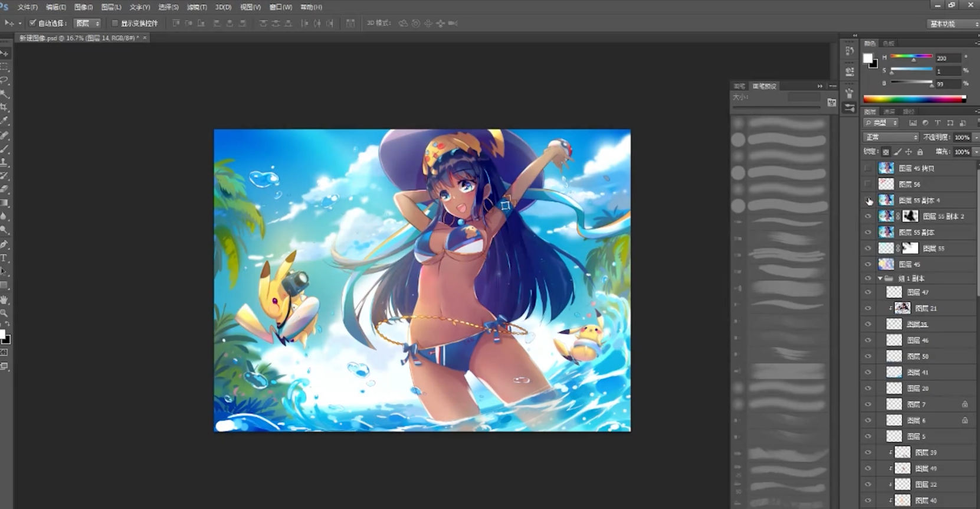Open the 文件(F) menu
980x509 pixels.
point(28,7)
